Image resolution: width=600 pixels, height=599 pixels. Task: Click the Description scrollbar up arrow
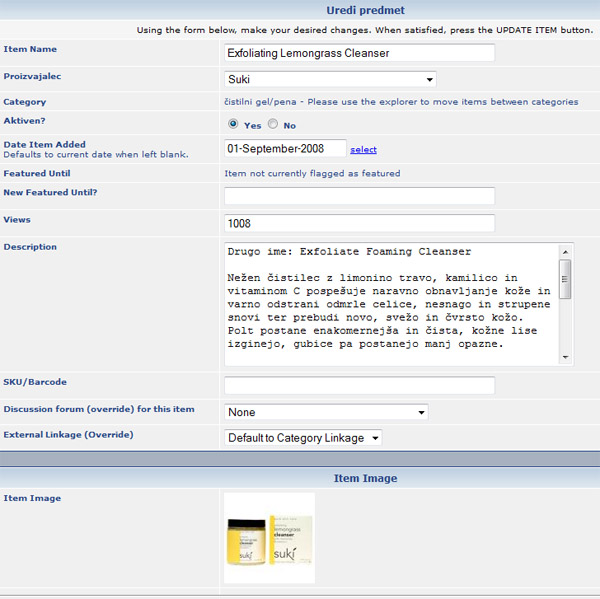[x=565, y=252]
